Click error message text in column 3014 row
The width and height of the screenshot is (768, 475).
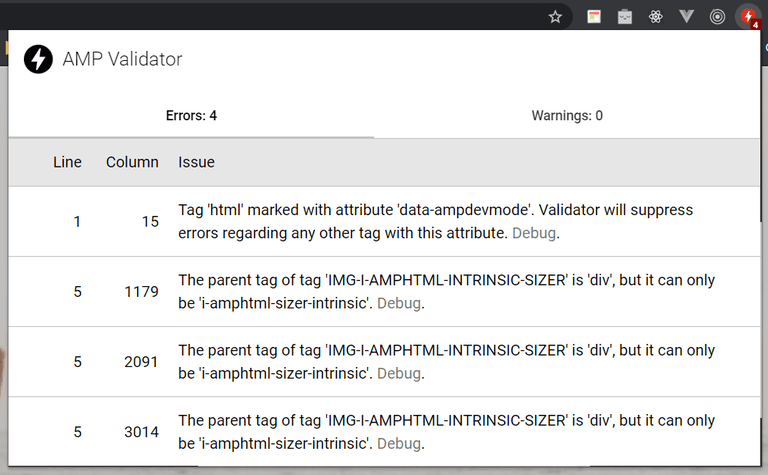(x=446, y=431)
